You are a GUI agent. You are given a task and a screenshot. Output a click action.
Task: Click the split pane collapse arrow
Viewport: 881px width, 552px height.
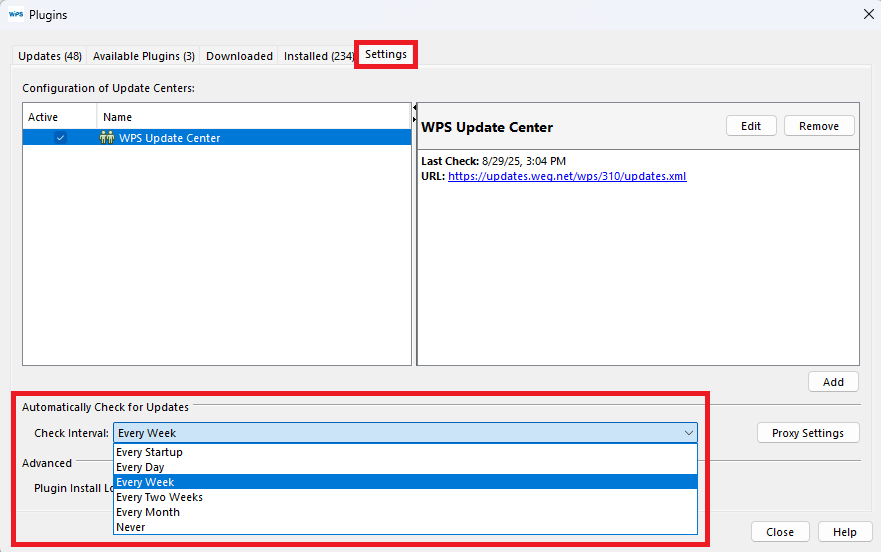[x=414, y=108]
